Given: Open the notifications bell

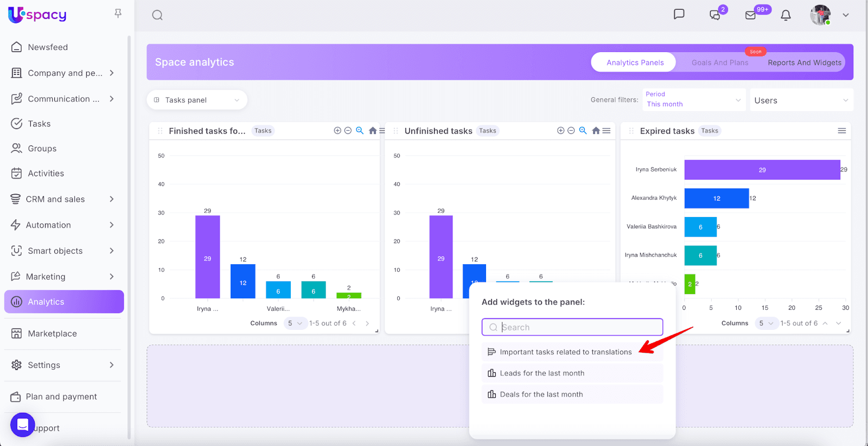Looking at the screenshot, I should click(x=786, y=15).
